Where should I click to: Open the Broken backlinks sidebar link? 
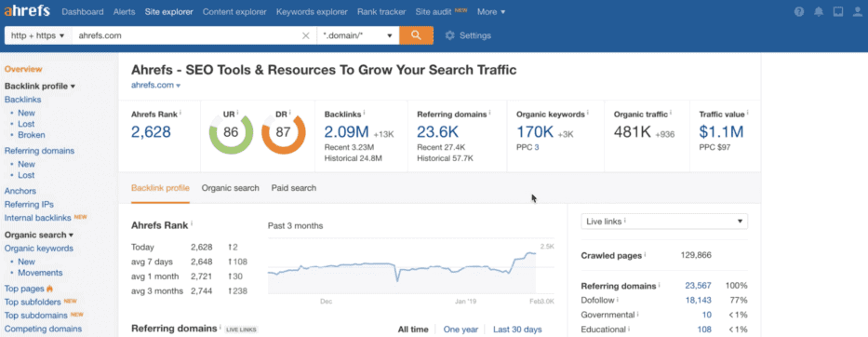pos(32,135)
